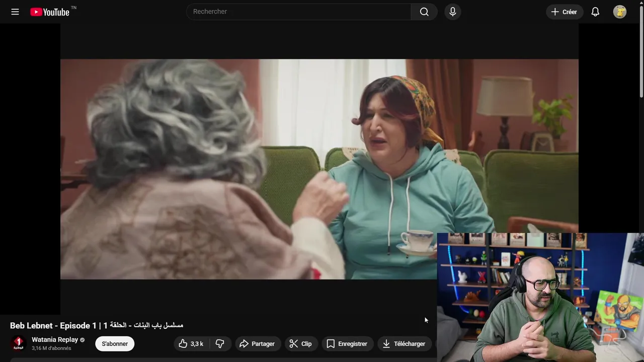Image resolution: width=644 pixels, height=362 pixels.
Task: Dislike the video
Action: pos(220,344)
